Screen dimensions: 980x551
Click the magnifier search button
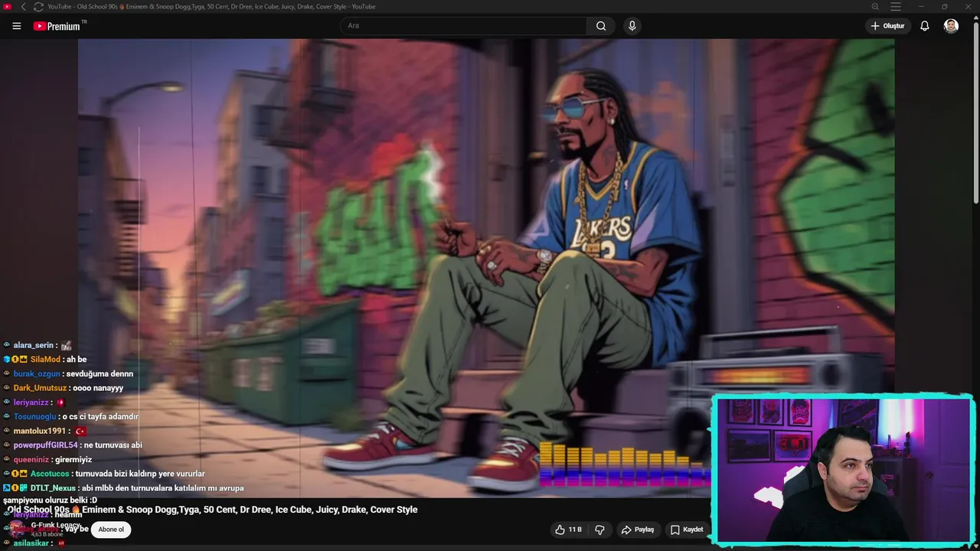[x=601, y=26]
